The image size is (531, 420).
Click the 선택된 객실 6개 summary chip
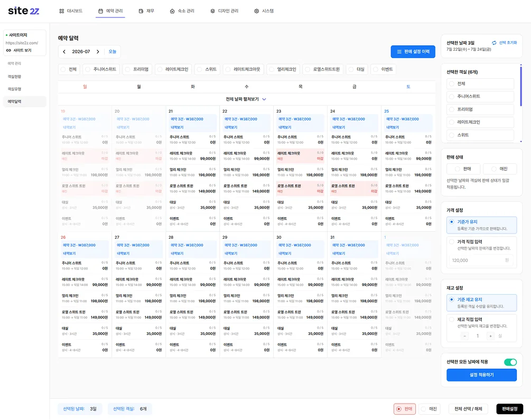pos(130,409)
